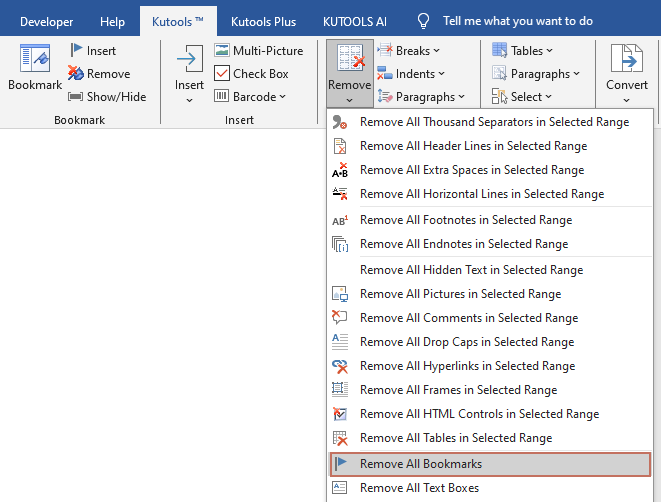Open the Barcode dropdown

point(250,97)
